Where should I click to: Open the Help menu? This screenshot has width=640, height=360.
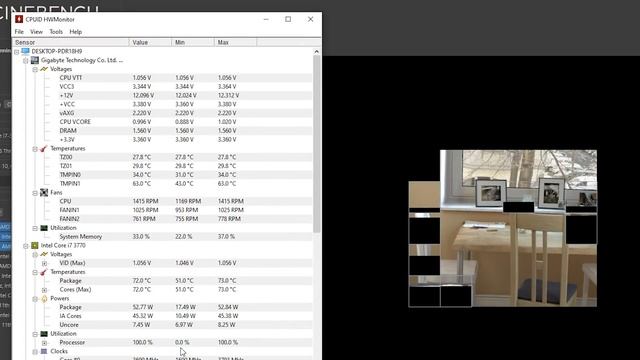pos(76,31)
